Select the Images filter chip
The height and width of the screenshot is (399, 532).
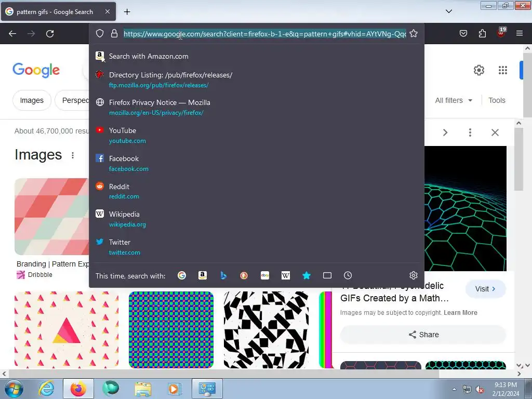32,100
